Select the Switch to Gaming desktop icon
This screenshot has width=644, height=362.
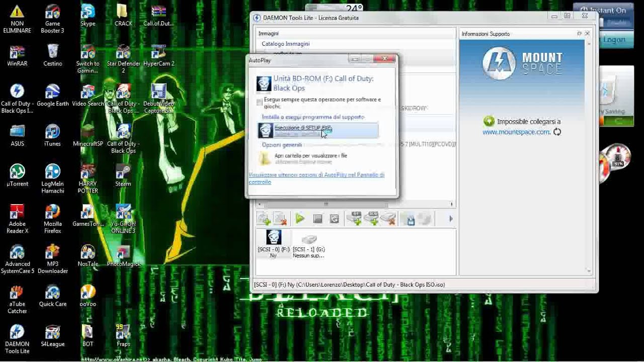pyautogui.click(x=88, y=59)
